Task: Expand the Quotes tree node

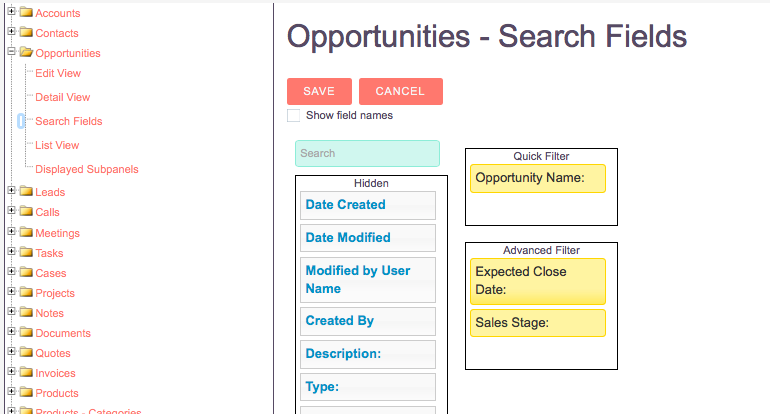Action: 11,352
